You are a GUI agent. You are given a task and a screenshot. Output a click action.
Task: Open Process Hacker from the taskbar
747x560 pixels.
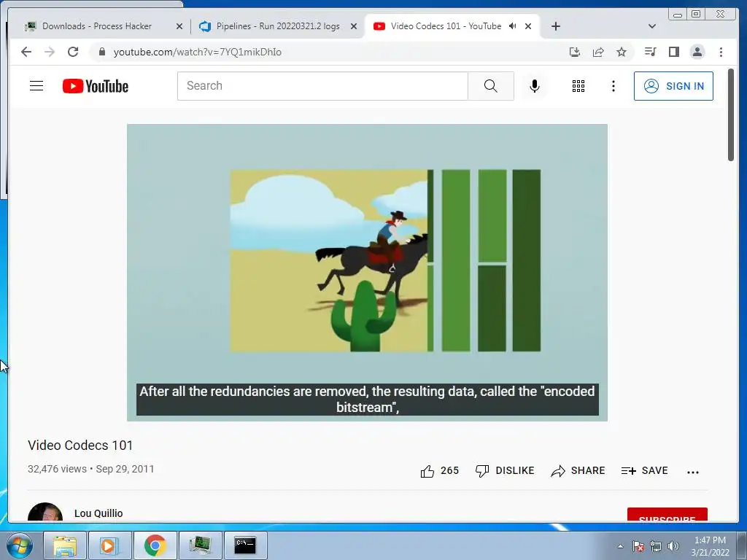click(x=200, y=545)
